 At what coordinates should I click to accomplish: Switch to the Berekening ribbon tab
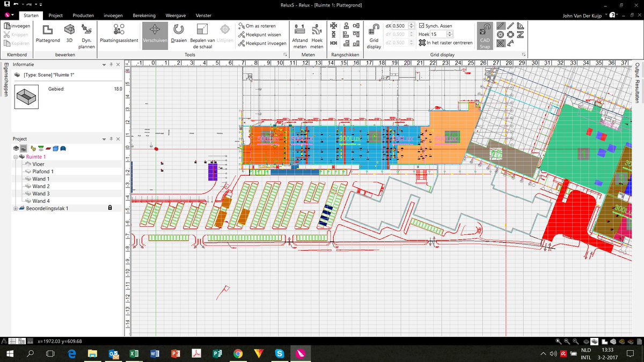[x=144, y=15]
